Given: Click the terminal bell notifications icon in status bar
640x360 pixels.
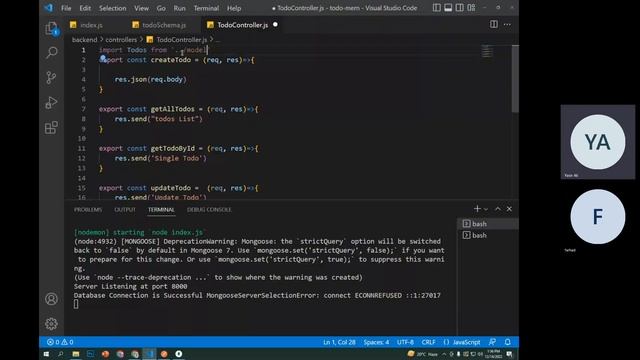Looking at the screenshot, I should click(508, 342).
